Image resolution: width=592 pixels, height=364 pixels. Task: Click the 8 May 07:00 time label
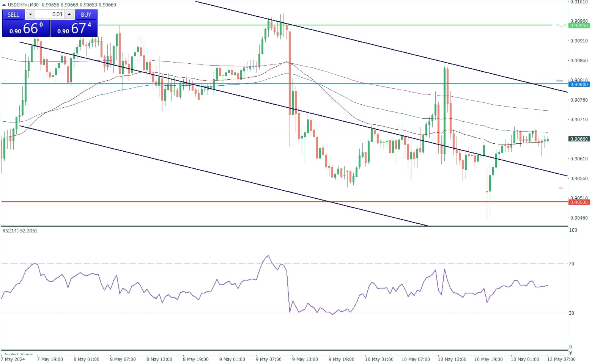point(123,359)
